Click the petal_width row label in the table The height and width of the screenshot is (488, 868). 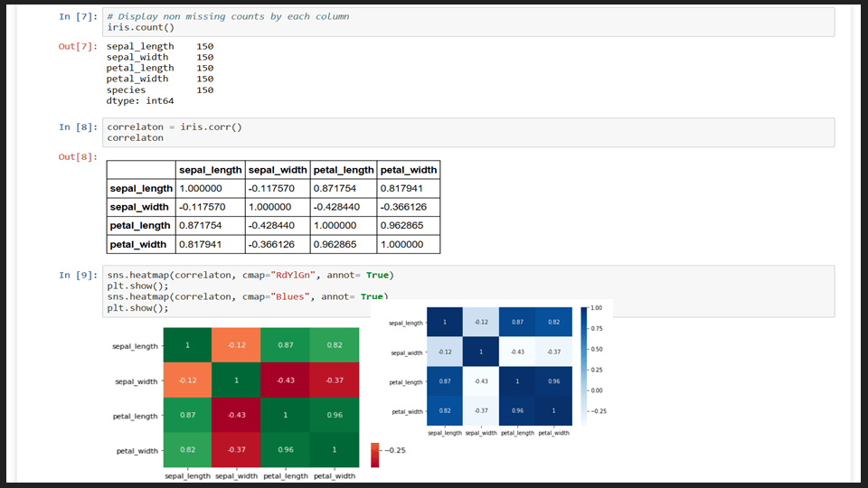(x=141, y=245)
